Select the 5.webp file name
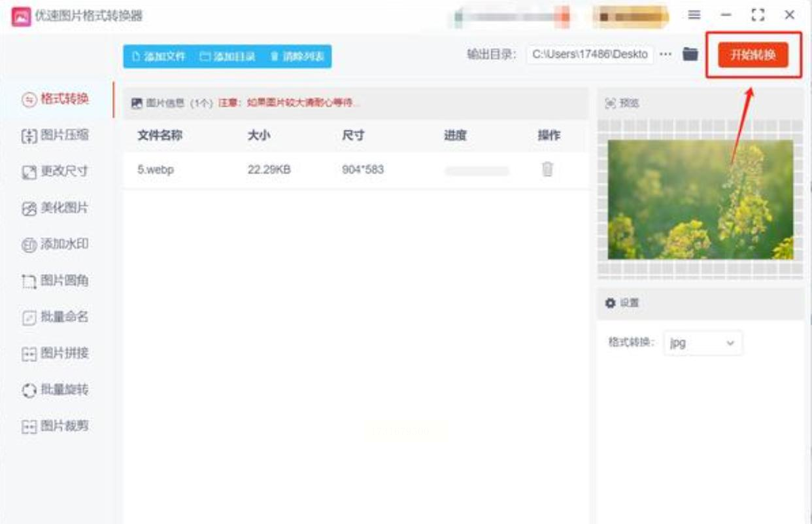Screen dimensions: 812x524 tap(156, 170)
